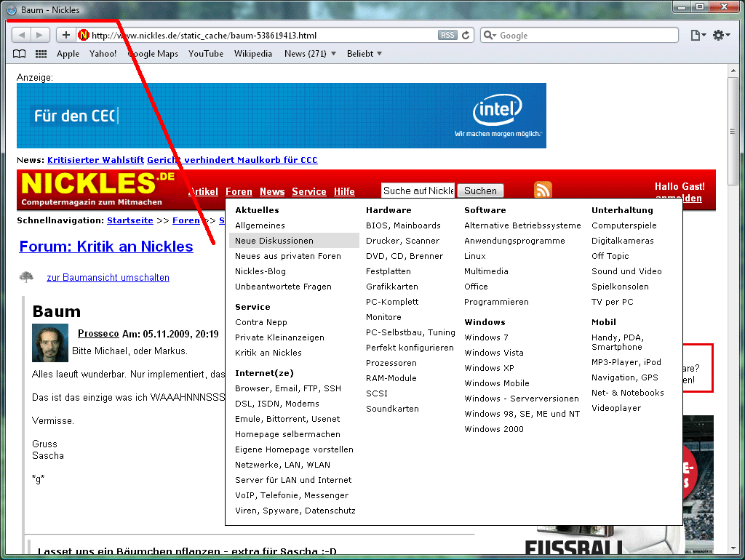
Task: Open the Wikipedia bookmark
Action: click(x=252, y=54)
